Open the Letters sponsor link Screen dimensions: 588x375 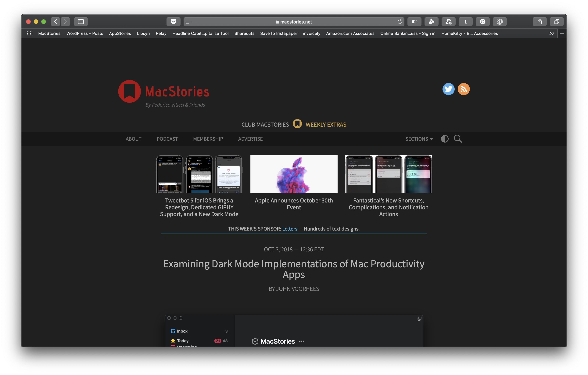[x=290, y=229]
